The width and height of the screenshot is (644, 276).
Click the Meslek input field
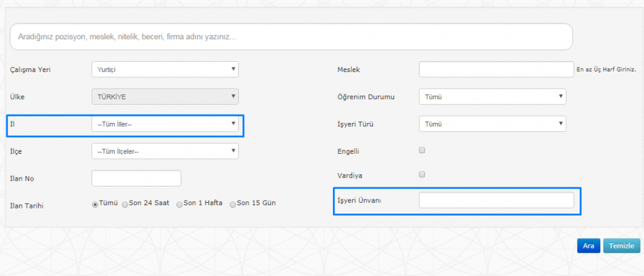(496, 69)
